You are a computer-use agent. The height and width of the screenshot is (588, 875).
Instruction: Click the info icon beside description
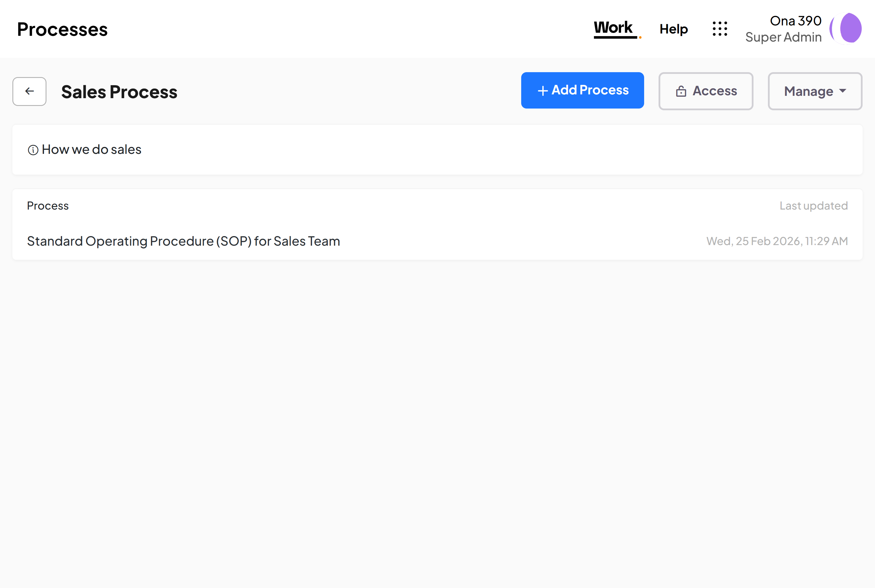pos(33,150)
